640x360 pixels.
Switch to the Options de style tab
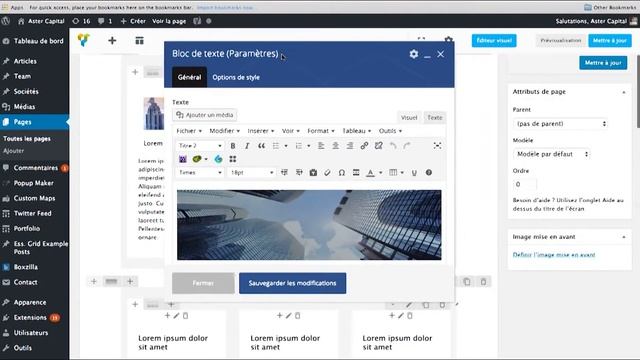click(x=236, y=77)
